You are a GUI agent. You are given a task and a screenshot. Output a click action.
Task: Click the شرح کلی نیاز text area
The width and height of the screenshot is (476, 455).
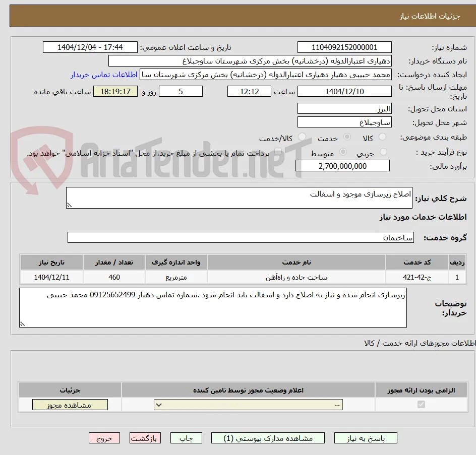coord(239,198)
